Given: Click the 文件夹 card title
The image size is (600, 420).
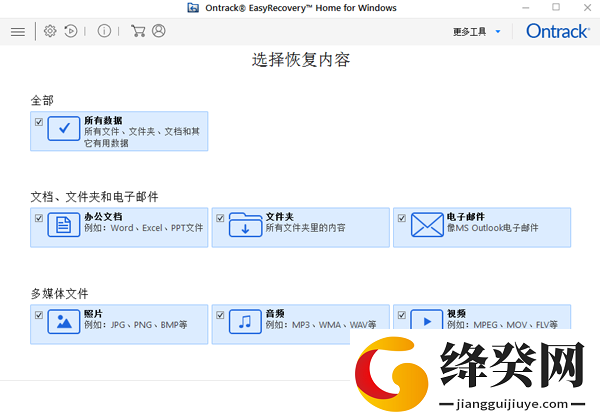Looking at the screenshot, I should (280, 217).
